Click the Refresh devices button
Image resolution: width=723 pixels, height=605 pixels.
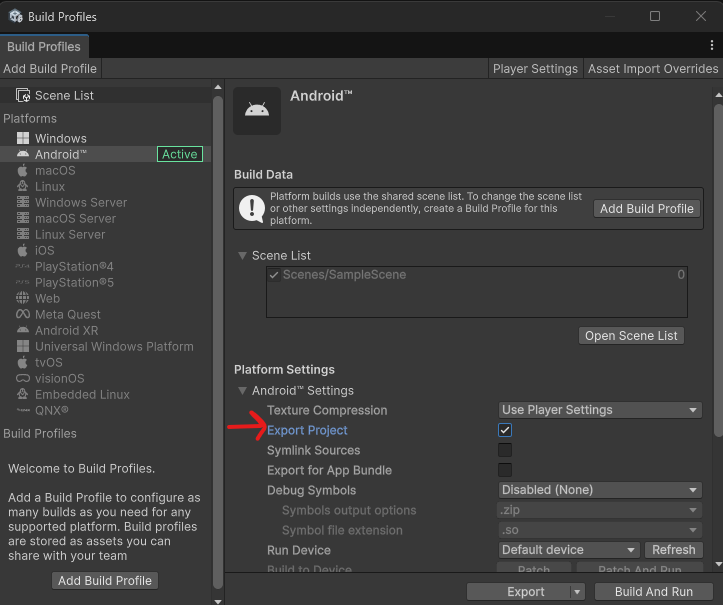click(x=673, y=550)
